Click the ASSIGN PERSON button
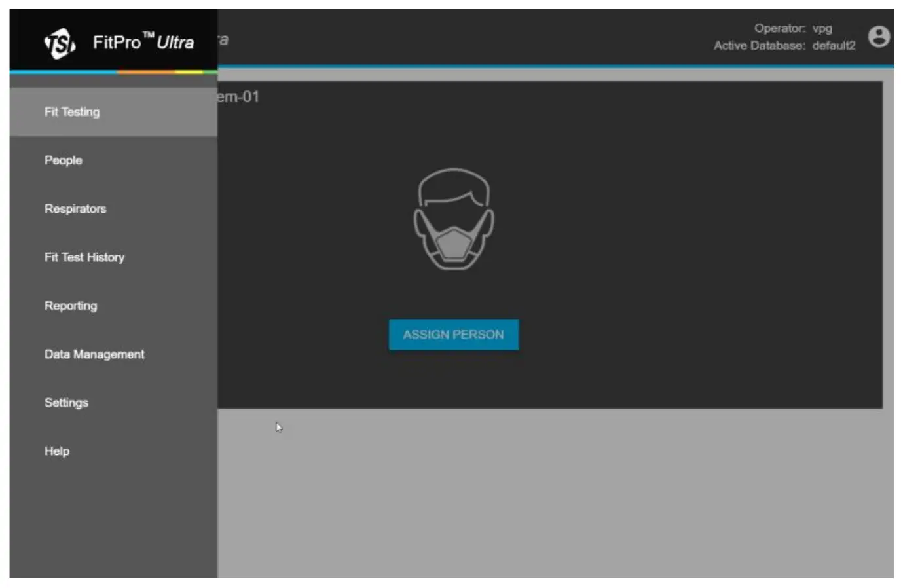 tap(454, 334)
